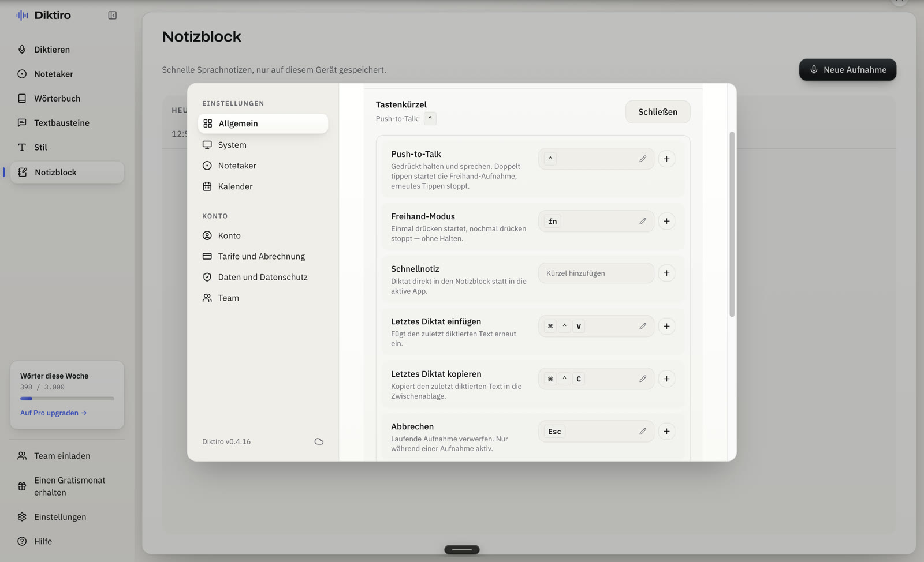Image resolution: width=924 pixels, height=562 pixels.
Task: Open Daten und Datenschutz settings
Action: click(x=263, y=277)
